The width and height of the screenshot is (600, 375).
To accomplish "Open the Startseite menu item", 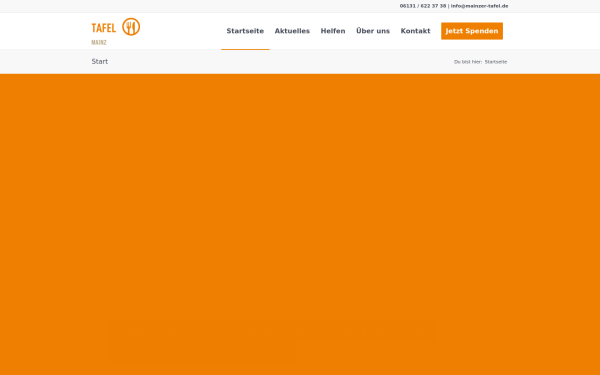I will (245, 31).
